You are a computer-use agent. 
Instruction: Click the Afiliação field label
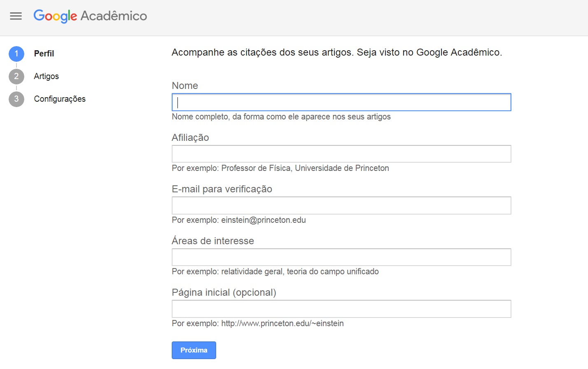190,138
